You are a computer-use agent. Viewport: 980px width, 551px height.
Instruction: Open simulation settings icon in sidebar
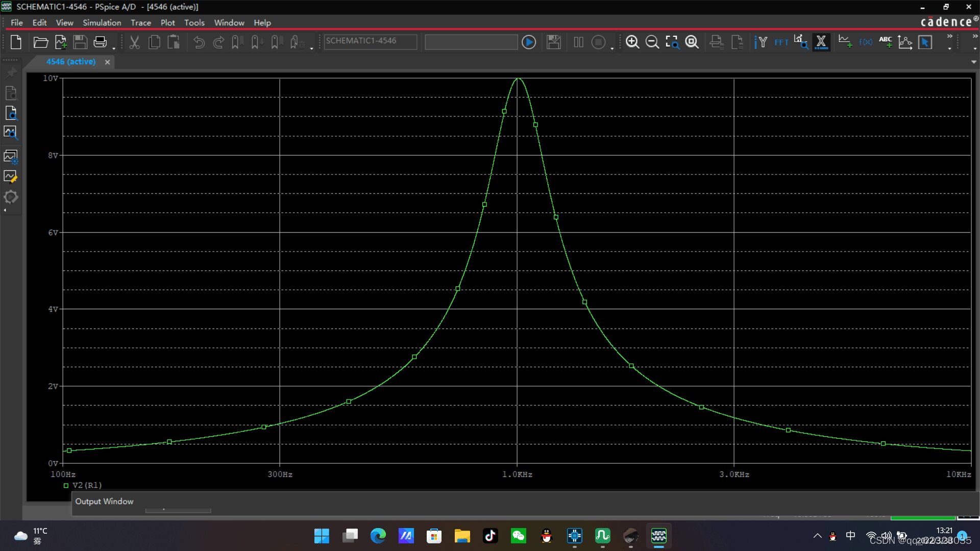coord(11,157)
